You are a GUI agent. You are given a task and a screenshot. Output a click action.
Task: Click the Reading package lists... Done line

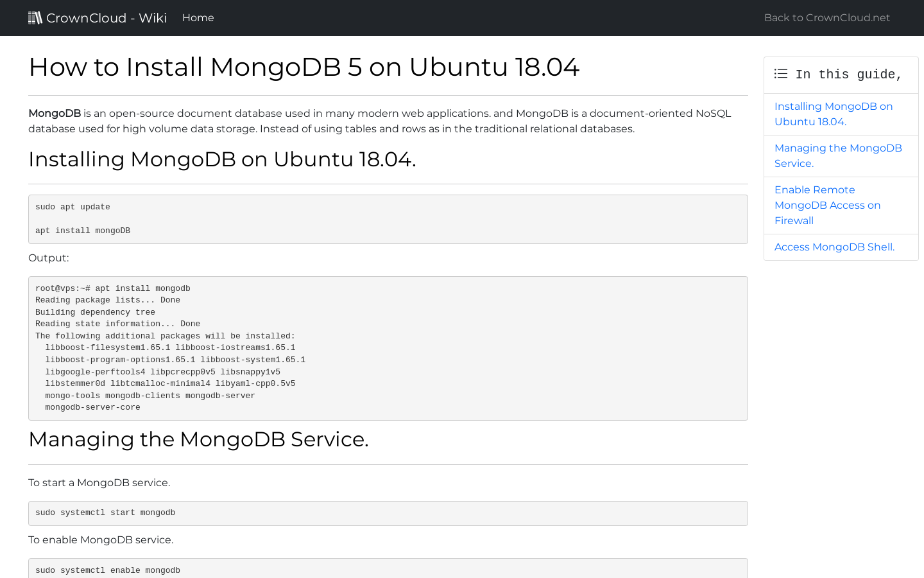click(108, 300)
